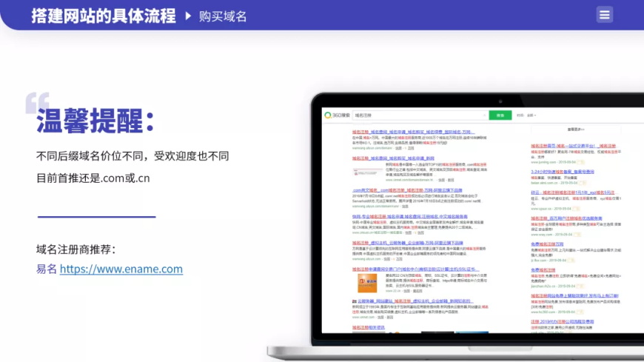Click the 不同后缀域名价位不同 line

(133, 156)
